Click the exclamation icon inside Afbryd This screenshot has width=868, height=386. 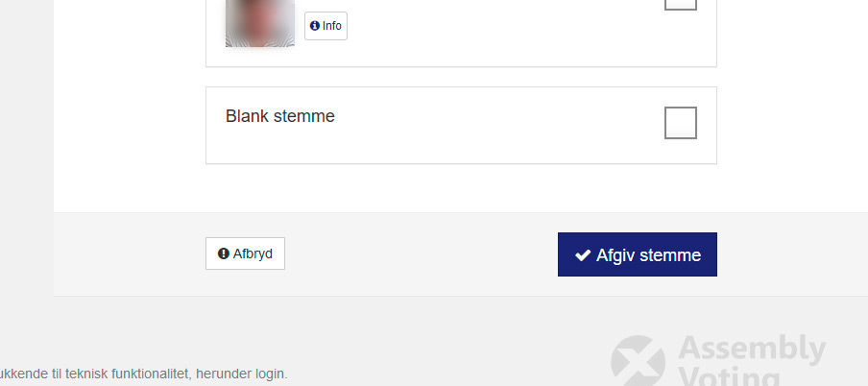224,253
